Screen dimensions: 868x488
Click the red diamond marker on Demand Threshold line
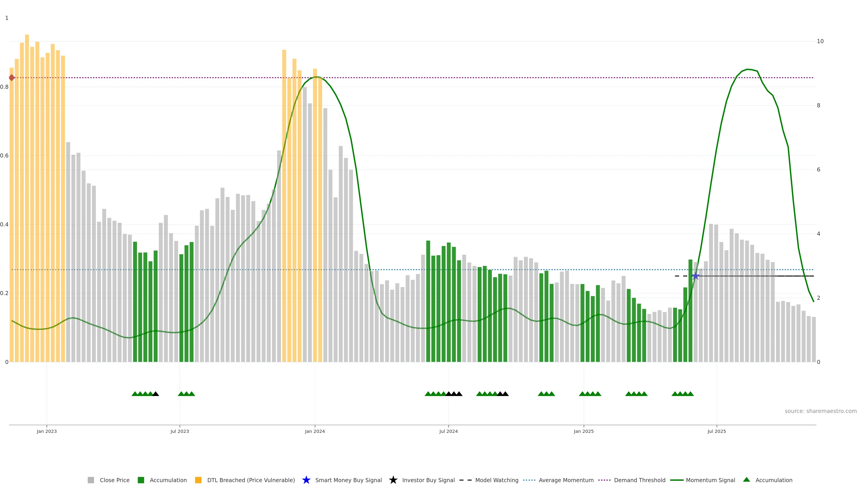tap(12, 78)
